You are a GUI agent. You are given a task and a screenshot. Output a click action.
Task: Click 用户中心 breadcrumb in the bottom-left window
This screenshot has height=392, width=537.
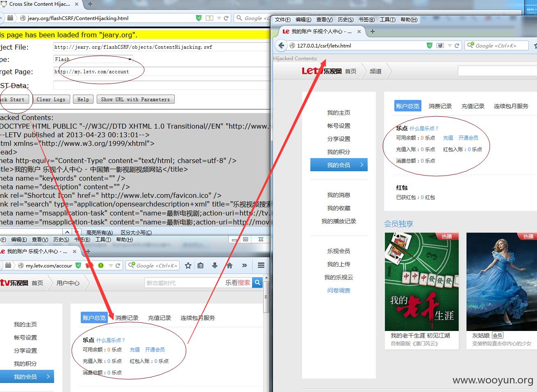68,283
